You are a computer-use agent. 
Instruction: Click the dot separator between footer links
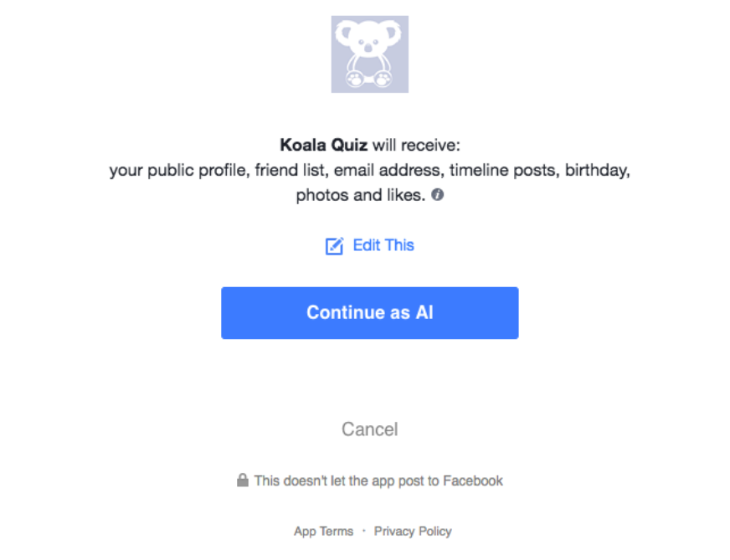pyautogui.click(x=363, y=531)
